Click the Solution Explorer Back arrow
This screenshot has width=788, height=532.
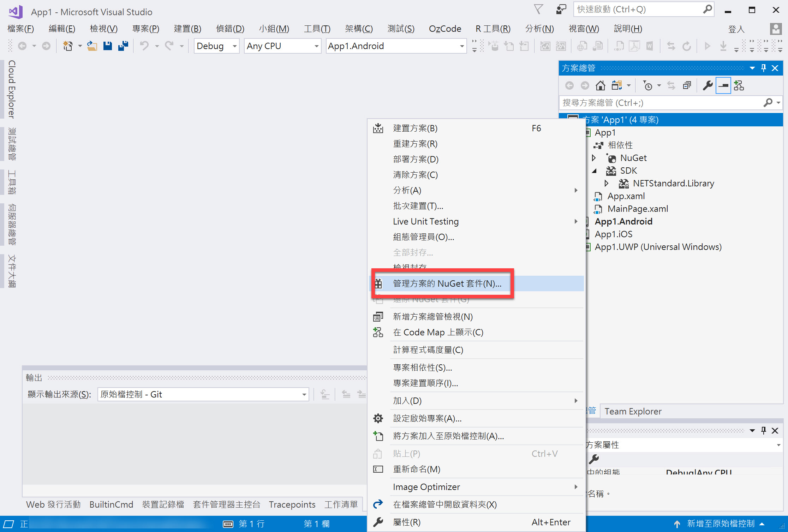tap(569, 85)
